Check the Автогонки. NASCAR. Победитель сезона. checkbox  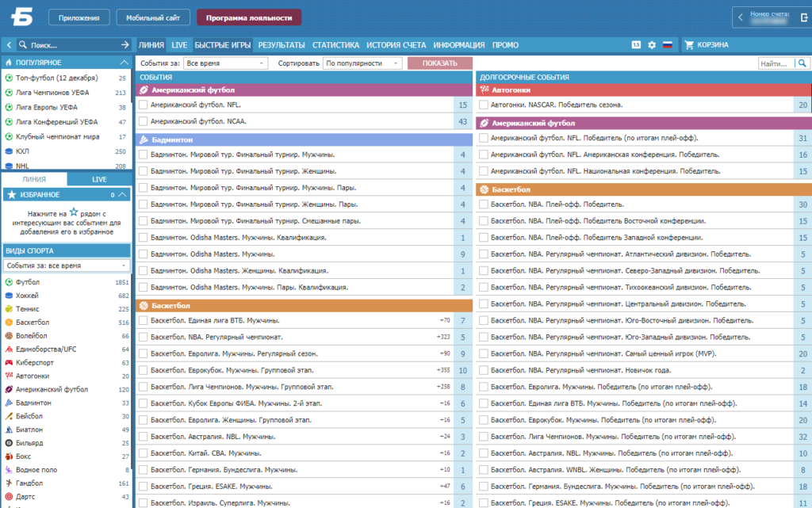pos(484,105)
